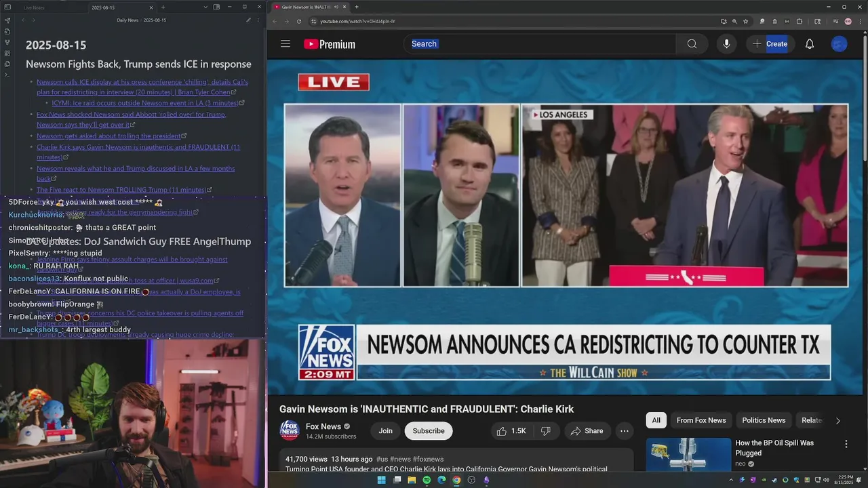Open a new tab in Obsidian

click(163, 7)
